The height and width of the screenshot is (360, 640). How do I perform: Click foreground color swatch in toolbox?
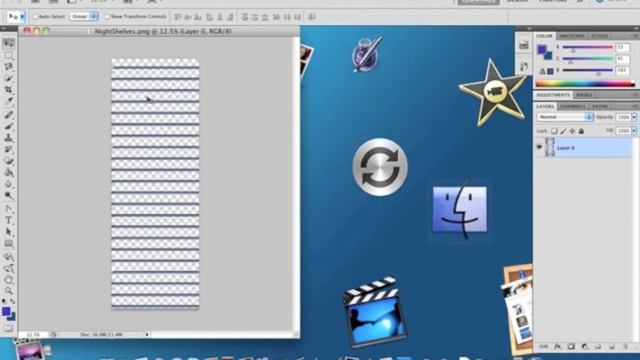pos(6,311)
